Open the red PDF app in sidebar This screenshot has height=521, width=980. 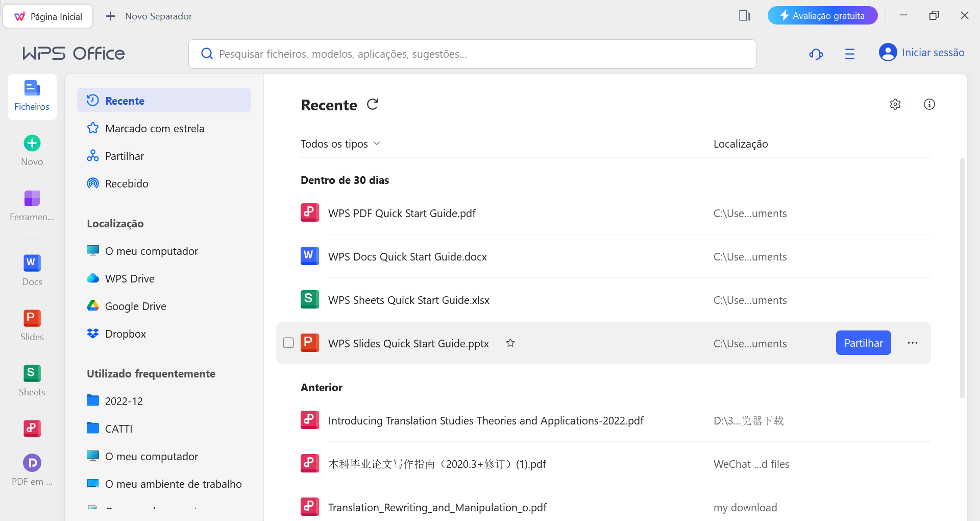coord(32,428)
